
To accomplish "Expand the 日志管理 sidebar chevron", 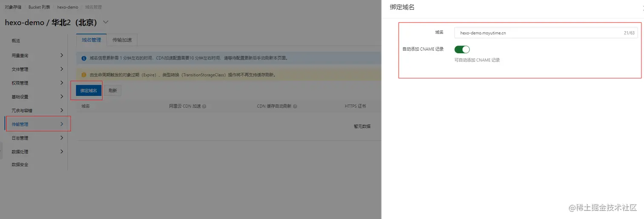I will tap(62, 138).
